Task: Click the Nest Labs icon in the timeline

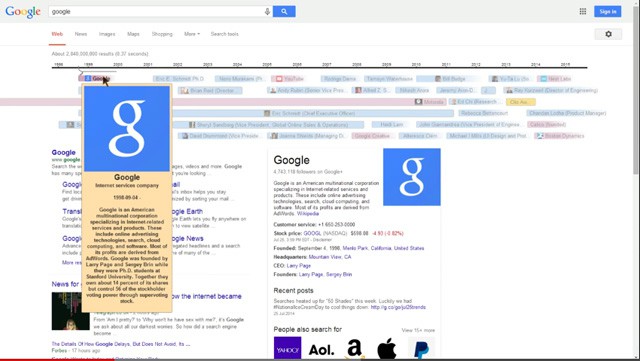Action: (x=544, y=79)
